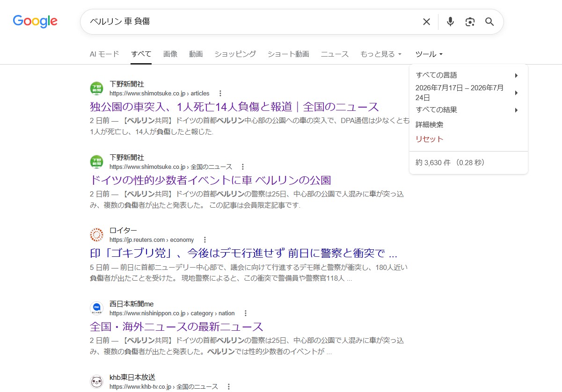
Task: Open Google Lens image search icon
Action: (x=470, y=22)
